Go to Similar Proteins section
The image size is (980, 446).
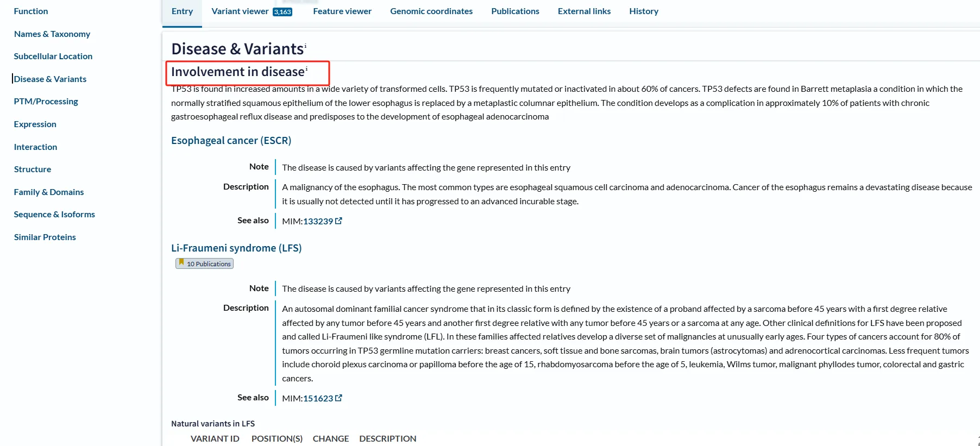click(45, 237)
